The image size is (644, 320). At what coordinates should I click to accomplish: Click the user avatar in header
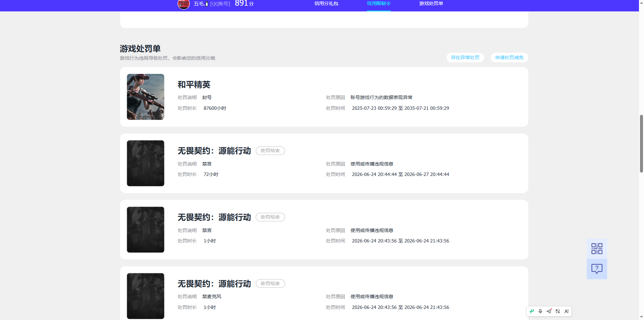tap(183, 4)
